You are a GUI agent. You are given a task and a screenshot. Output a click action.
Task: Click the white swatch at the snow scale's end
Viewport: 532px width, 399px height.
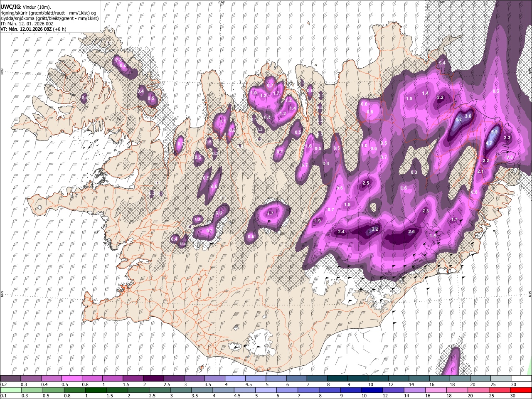click(x=521, y=378)
